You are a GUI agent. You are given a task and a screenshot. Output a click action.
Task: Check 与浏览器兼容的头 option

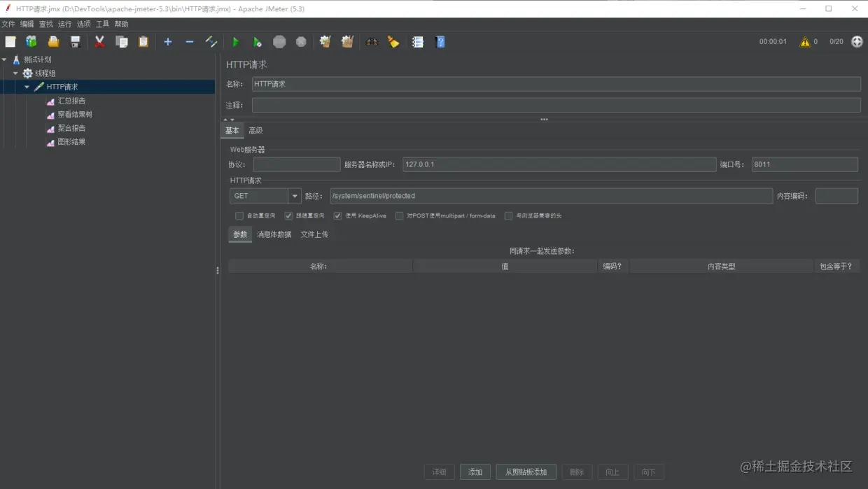508,216
